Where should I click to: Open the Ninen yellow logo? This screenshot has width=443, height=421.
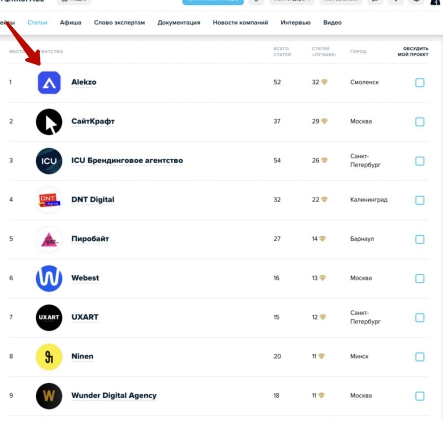coord(49,357)
